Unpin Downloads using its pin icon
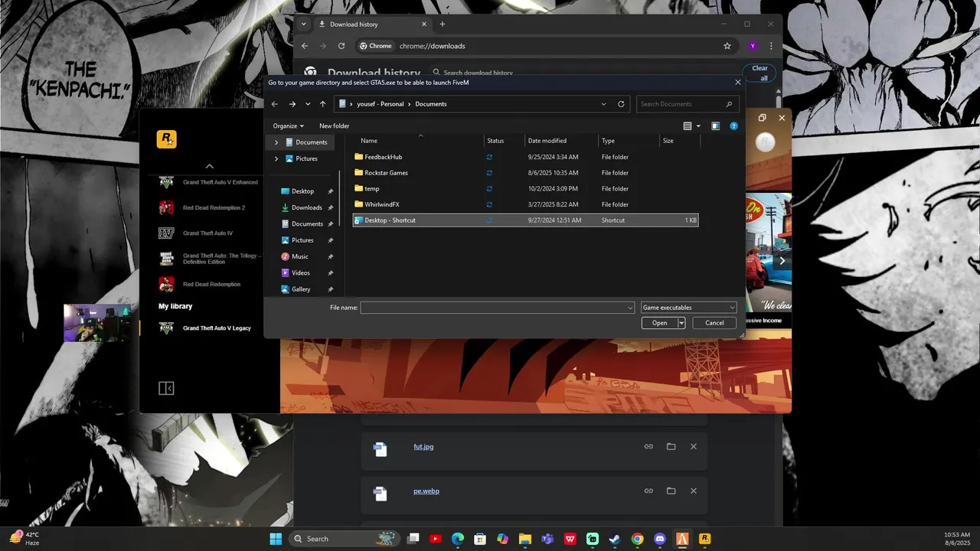 click(x=330, y=207)
